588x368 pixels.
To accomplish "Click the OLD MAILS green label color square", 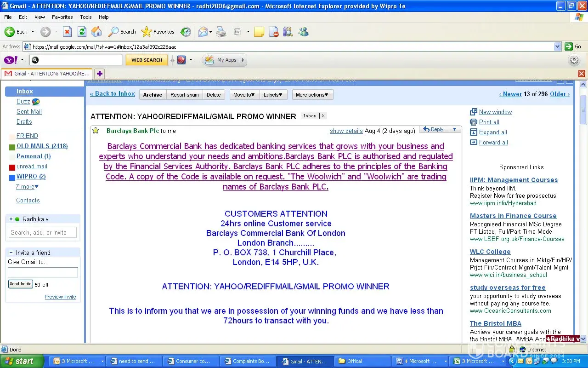I will (x=12, y=147).
